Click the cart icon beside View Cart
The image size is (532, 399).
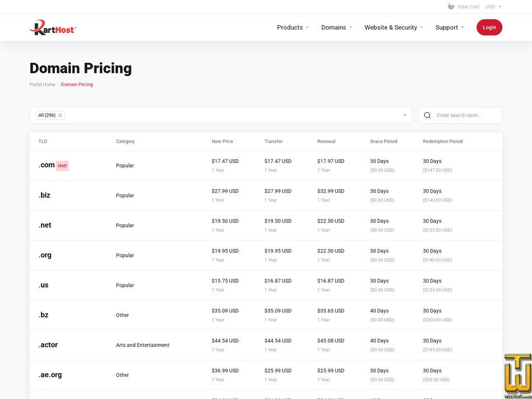click(x=451, y=7)
